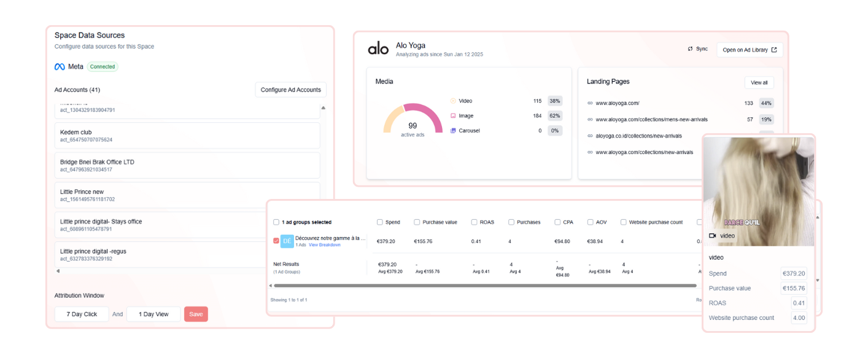Screen dimensions: 868x358
Task: Click the 44% landing page badge
Action: 766,103
